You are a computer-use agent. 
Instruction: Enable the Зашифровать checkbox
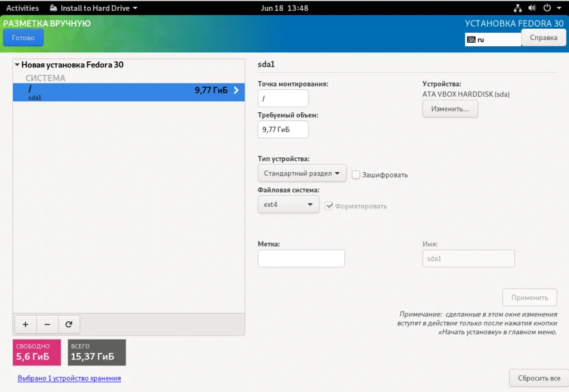[x=356, y=175]
